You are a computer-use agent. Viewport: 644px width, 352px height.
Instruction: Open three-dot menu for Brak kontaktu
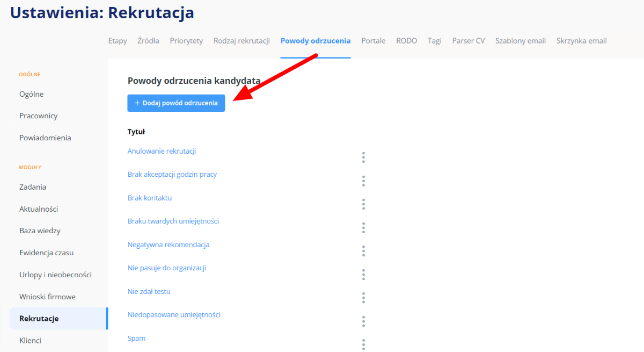coord(363,204)
